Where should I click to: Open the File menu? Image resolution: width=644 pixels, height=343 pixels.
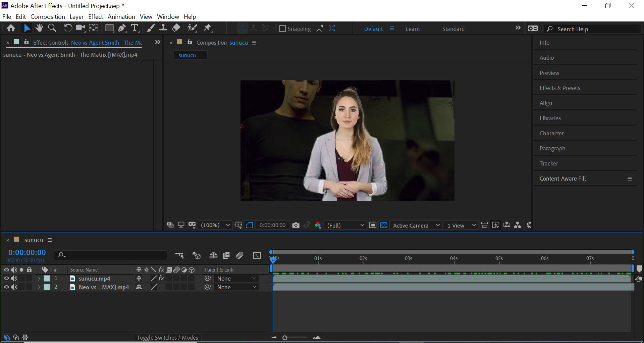coord(7,16)
